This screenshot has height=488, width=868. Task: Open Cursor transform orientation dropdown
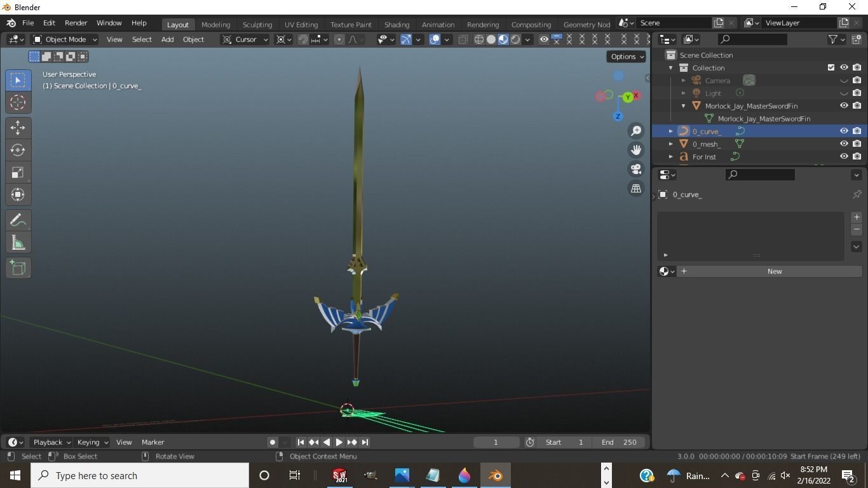pos(245,39)
